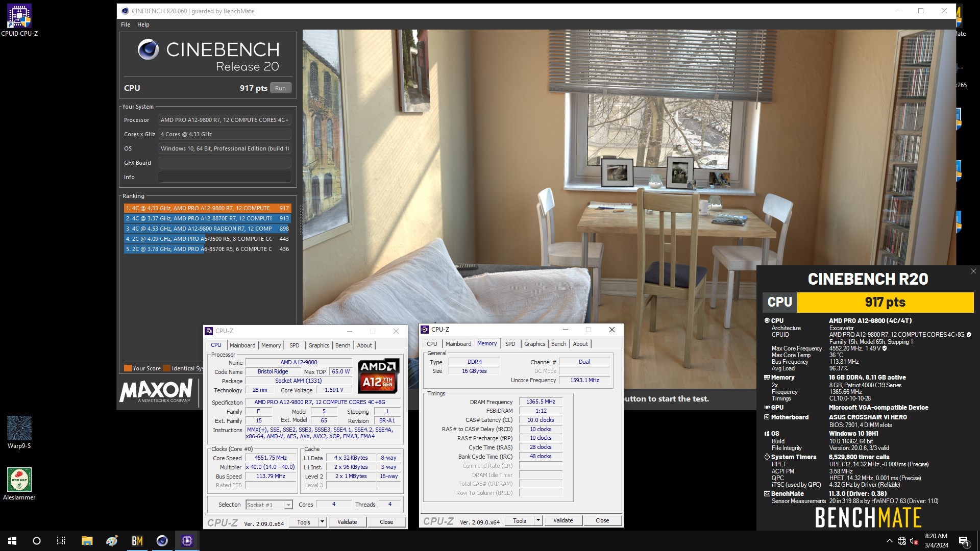The image size is (980, 551).
Task: Switch to Memory tab in left CPU-Z
Action: pyautogui.click(x=271, y=345)
